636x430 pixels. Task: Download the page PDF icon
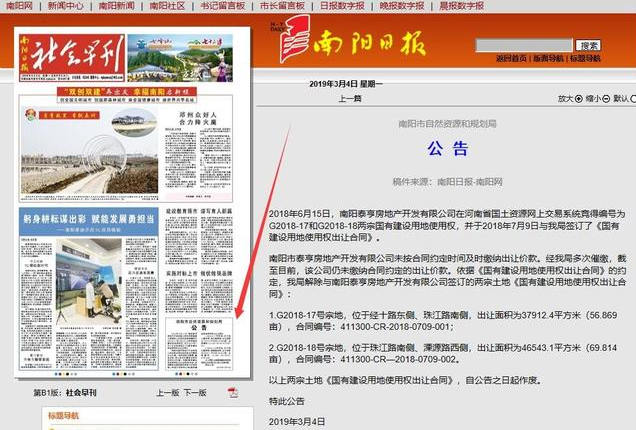232,393
